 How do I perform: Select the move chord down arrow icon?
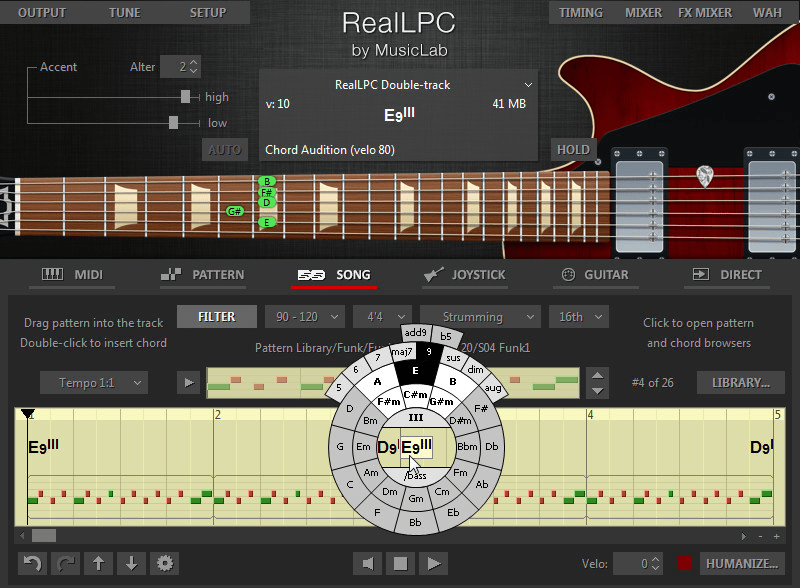coord(131,564)
